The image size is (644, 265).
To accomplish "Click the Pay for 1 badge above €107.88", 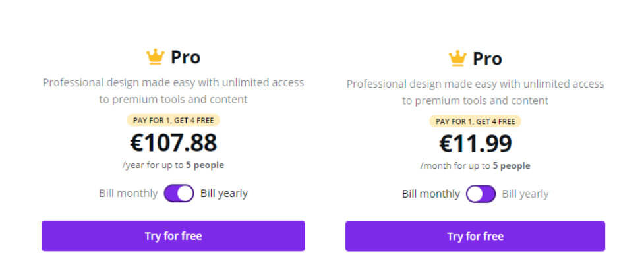I will point(173,120).
